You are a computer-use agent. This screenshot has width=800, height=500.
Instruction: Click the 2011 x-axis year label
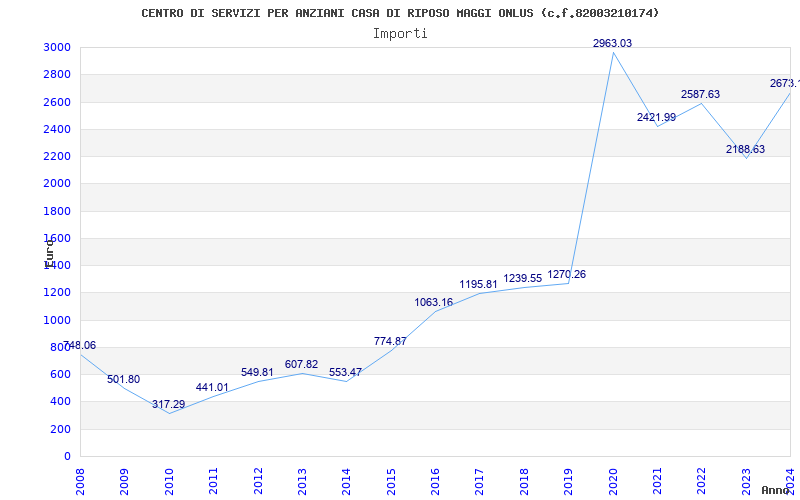click(213, 481)
